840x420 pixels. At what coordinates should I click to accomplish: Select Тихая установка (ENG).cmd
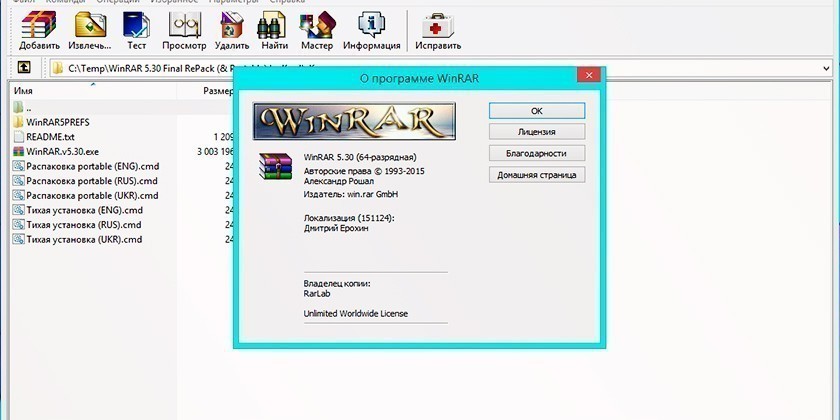[84, 210]
